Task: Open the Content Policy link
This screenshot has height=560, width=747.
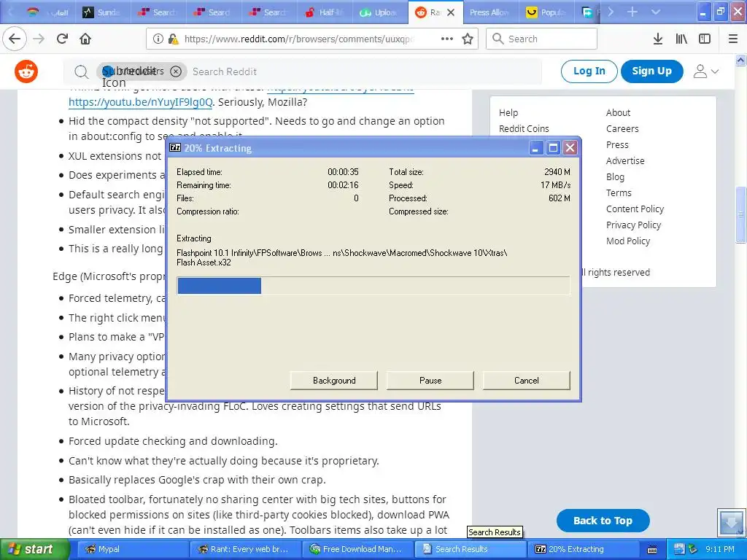Action: tap(635, 209)
